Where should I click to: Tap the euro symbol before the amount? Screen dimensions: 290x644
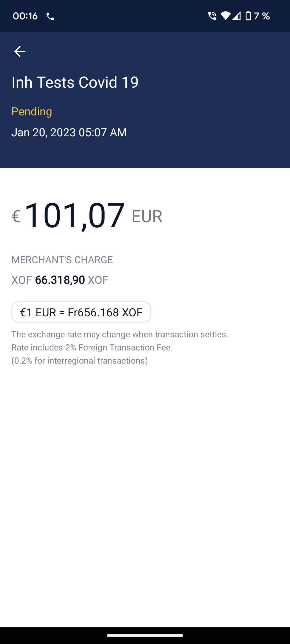16,216
